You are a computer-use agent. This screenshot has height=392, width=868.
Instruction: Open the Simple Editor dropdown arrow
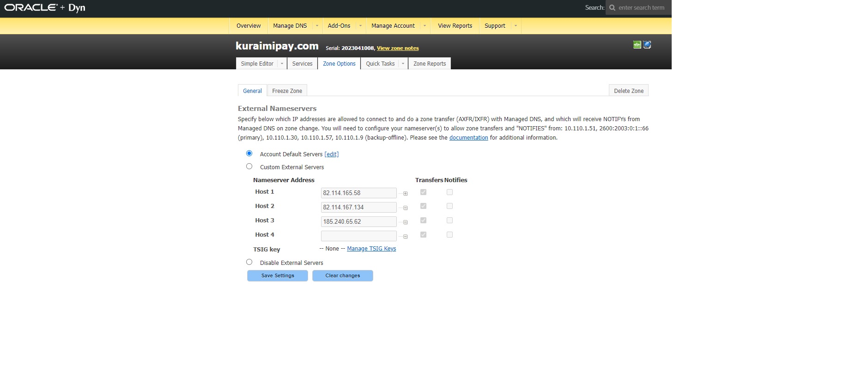pyautogui.click(x=282, y=64)
